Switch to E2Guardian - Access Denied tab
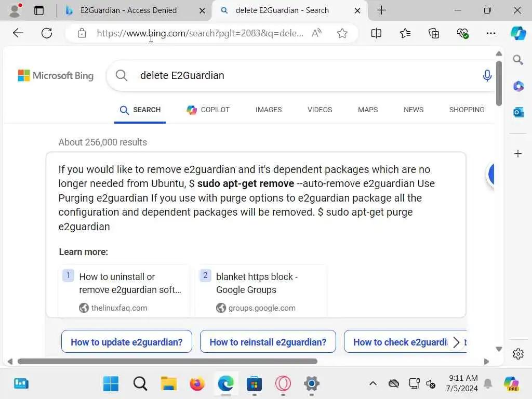Viewport: 532px width, 399px height. coord(128,10)
